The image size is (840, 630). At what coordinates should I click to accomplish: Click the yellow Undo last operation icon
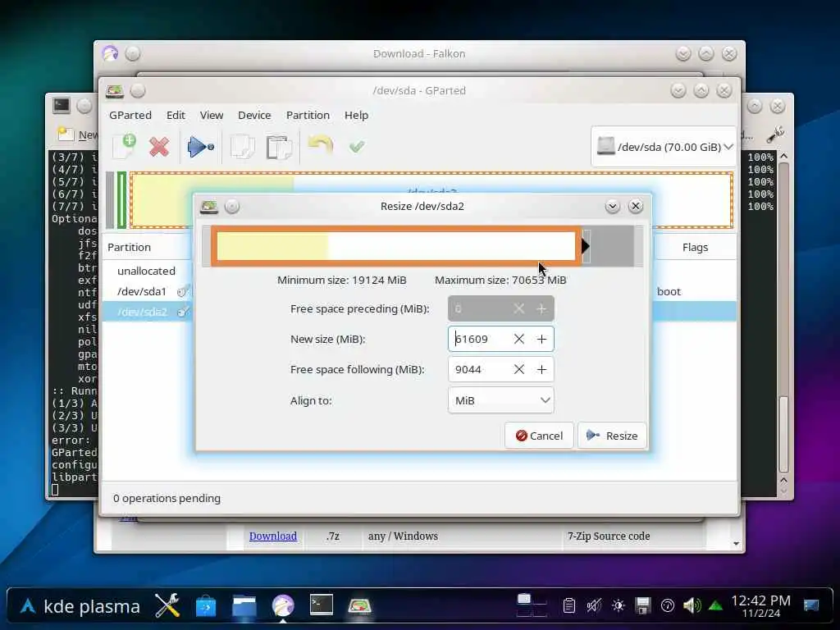321,145
